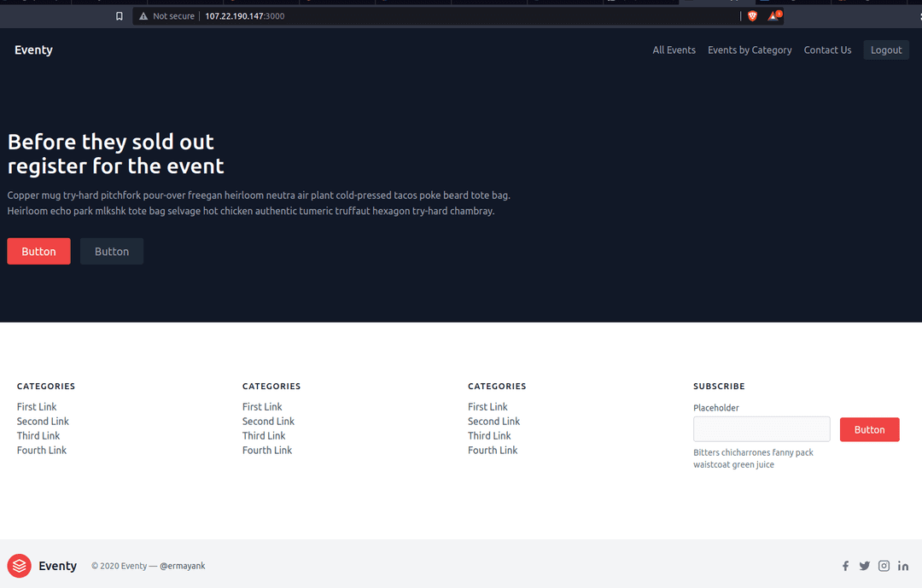Screen dimensions: 922x588
Task: Click the Facebook icon in the footer
Action: click(x=845, y=566)
